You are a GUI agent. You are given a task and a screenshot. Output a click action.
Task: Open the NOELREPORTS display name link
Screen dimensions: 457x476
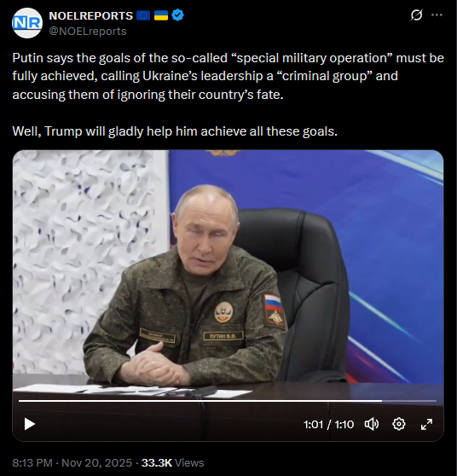point(90,16)
